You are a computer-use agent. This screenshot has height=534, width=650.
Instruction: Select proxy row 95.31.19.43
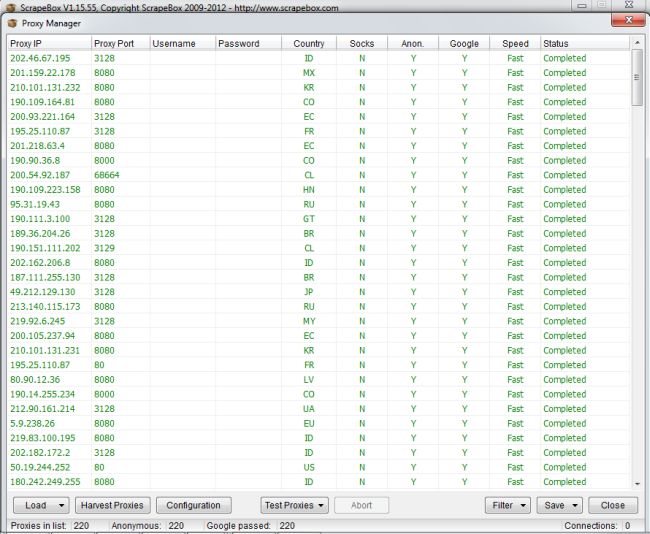[319, 204]
